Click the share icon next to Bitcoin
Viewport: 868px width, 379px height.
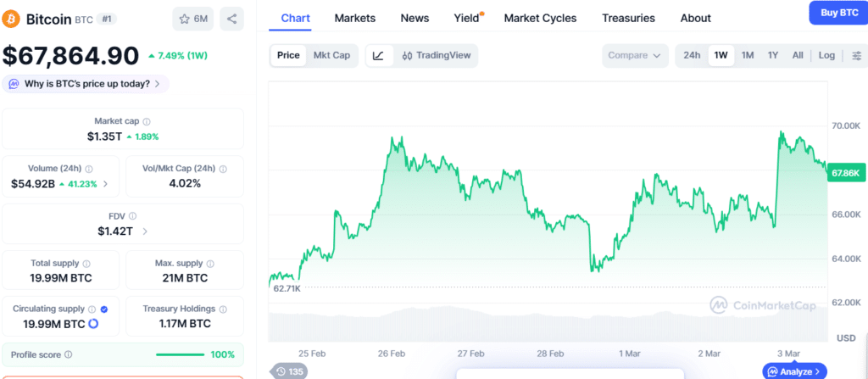pyautogui.click(x=231, y=18)
